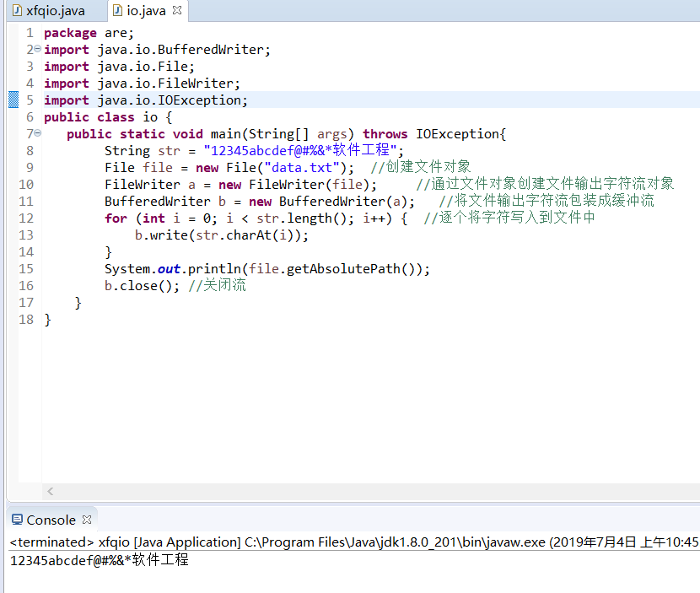Click 'b.close();' statement
The width and height of the screenshot is (700, 593).
[x=142, y=286]
